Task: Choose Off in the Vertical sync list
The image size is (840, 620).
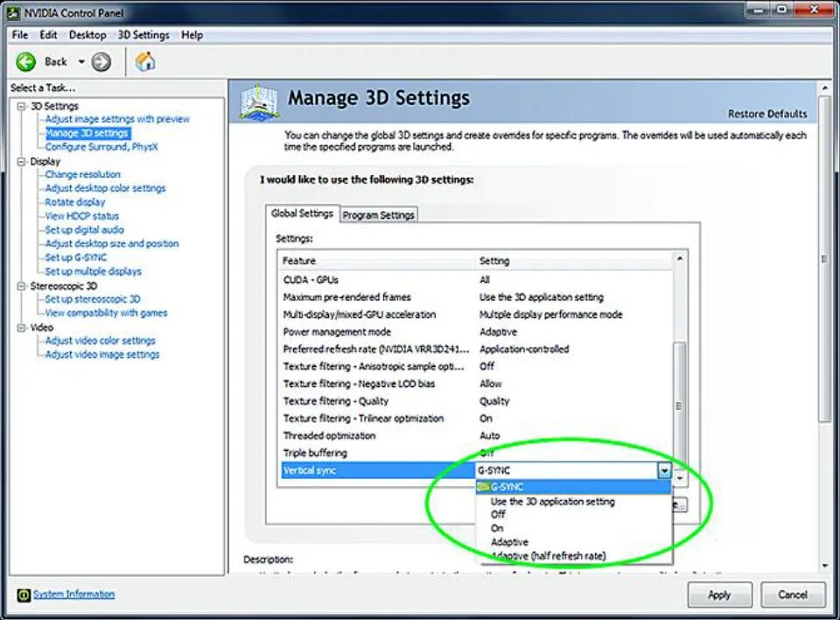Action: click(x=573, y=514)
